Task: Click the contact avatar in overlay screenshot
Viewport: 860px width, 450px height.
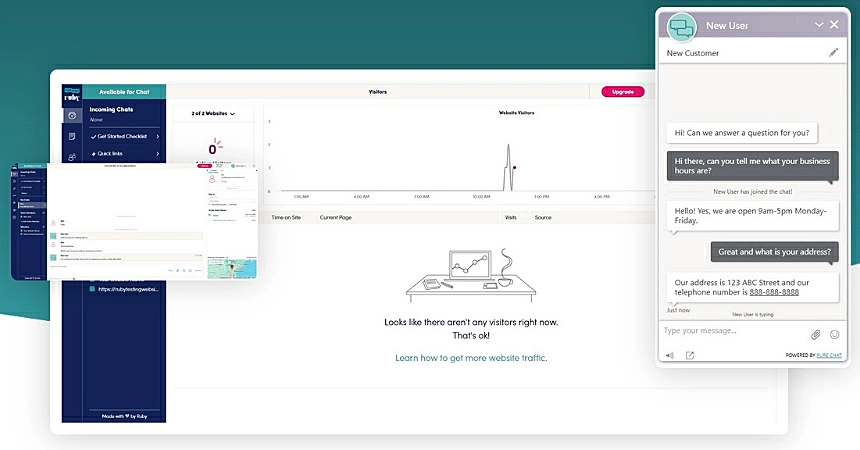Action: (212, 179)
